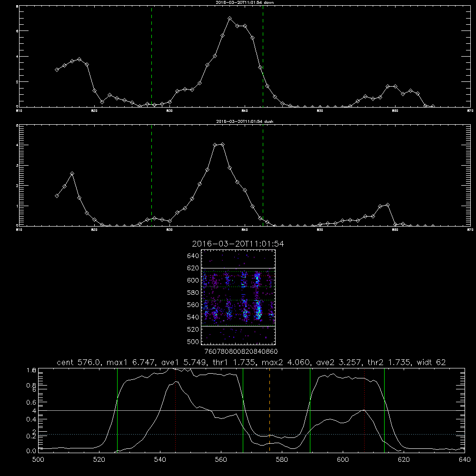476x476 pixels.
Task: Click the lower white horizontal line on the spectrogram
Action: pyautogui.click(x=238, y=327)
